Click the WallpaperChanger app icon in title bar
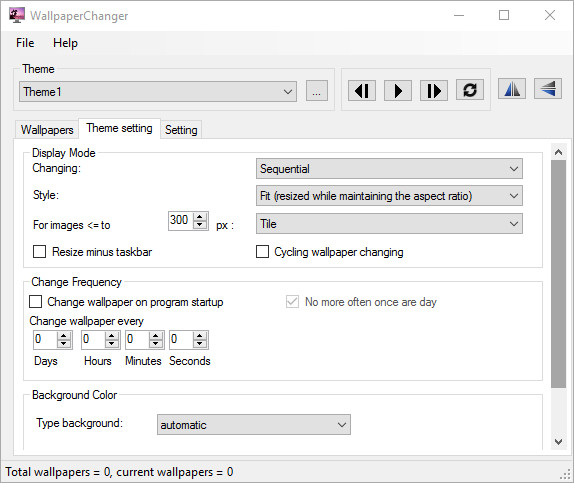 pos(16,15)
